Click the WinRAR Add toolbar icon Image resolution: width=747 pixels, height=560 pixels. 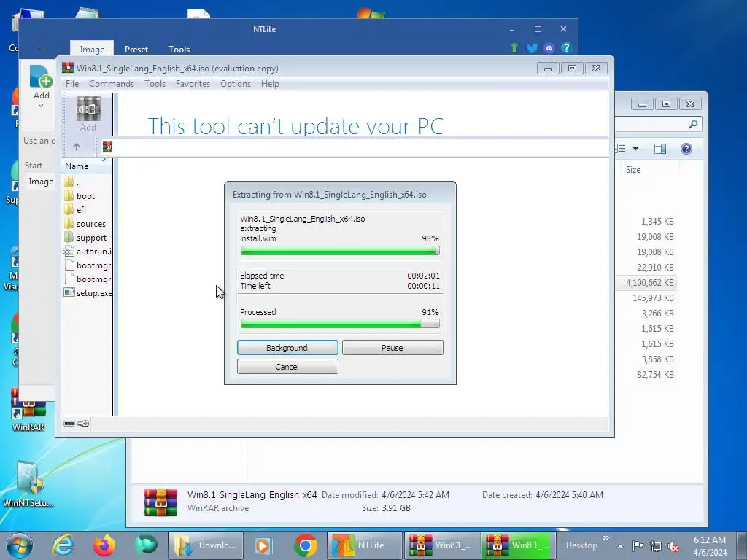coord(88,114)
